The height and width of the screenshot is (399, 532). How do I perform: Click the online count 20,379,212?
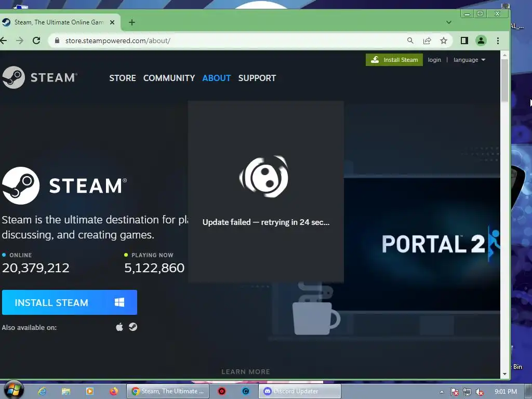(36, 268)
